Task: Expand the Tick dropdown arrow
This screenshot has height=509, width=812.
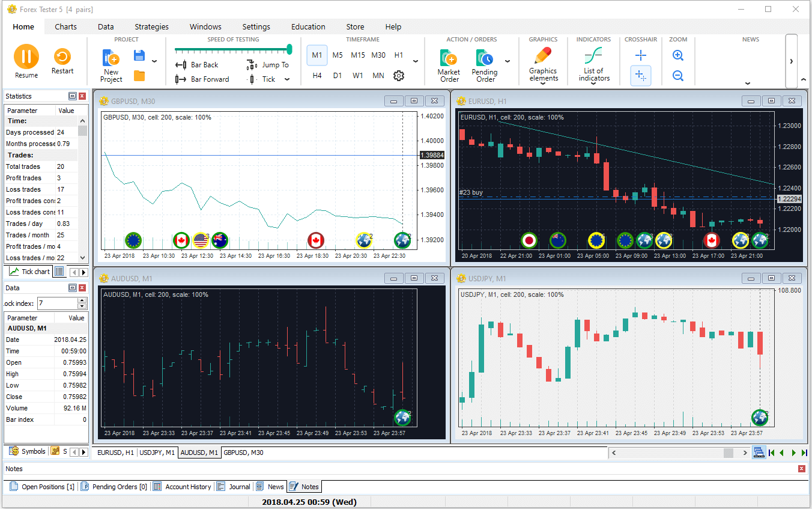Action: point(287,79)
